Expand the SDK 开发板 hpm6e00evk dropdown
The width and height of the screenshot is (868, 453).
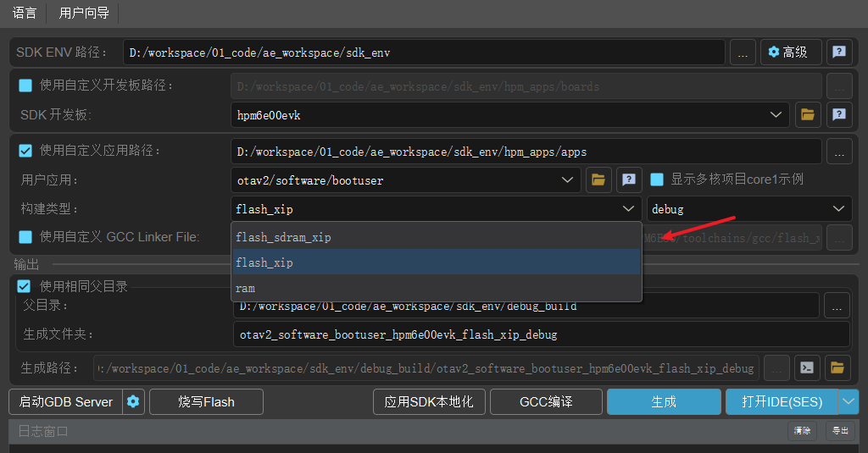tap(509, 115)
